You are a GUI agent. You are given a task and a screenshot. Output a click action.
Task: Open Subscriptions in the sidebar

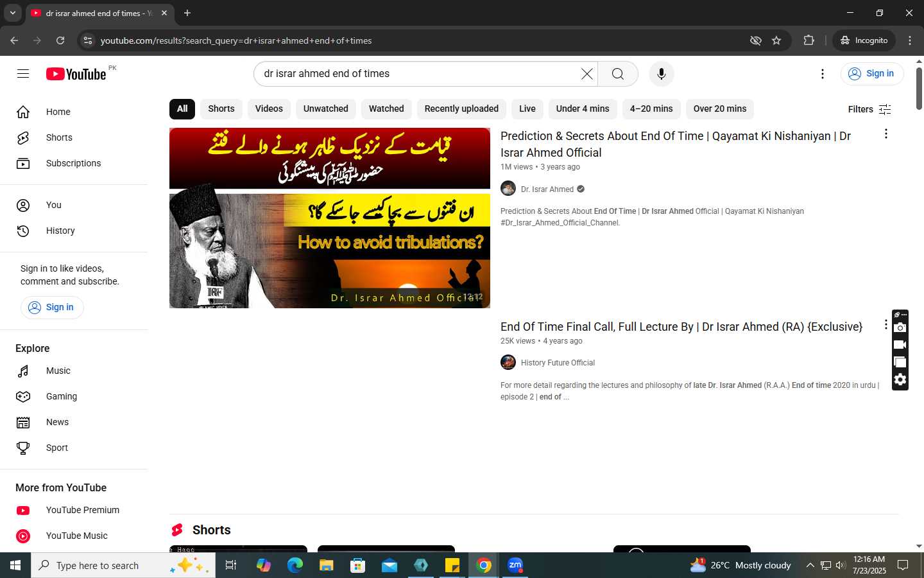click(x=74, y=163)
